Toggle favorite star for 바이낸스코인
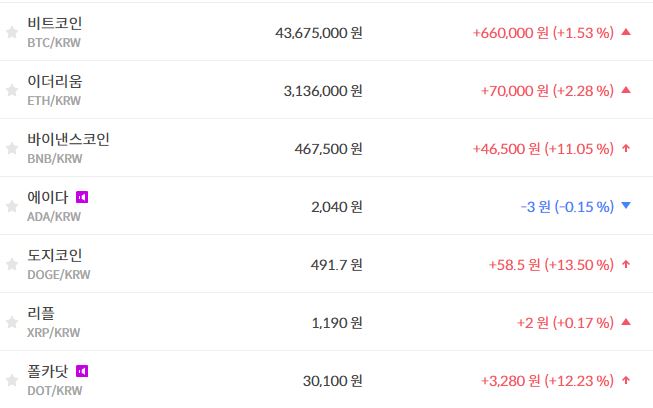Screen dimensions: 653x408 [x=12, y=148]
